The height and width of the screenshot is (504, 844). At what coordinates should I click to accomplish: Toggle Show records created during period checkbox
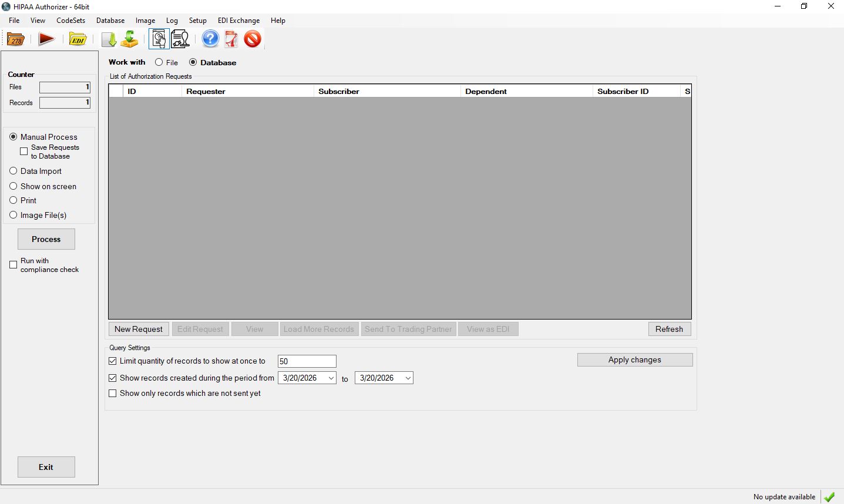tap(113, 378)
